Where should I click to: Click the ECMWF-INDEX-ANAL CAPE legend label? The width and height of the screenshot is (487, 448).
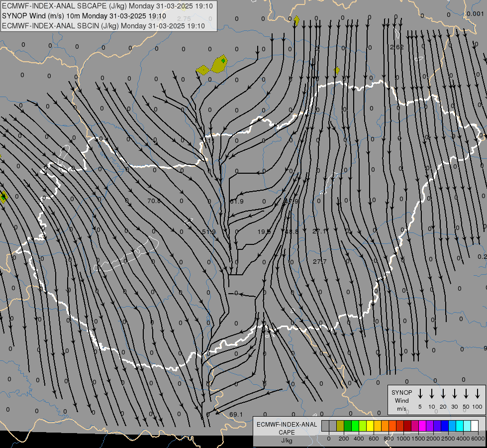click(287, 432)
